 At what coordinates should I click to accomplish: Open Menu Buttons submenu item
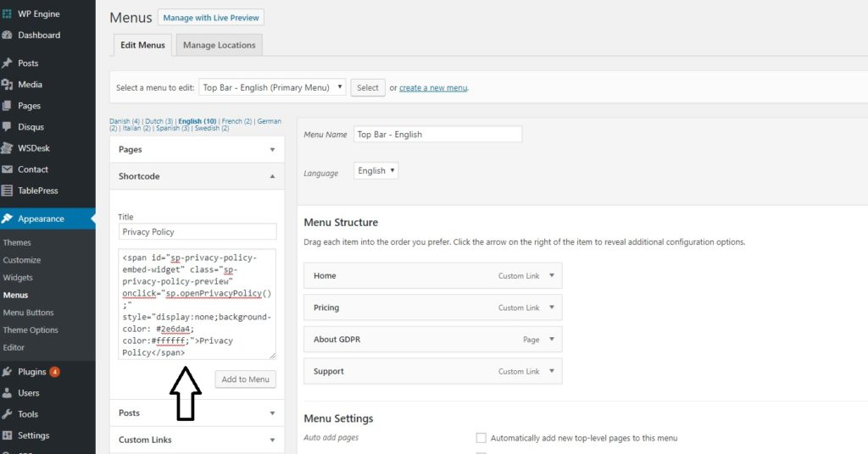click(x=28, y=313)
